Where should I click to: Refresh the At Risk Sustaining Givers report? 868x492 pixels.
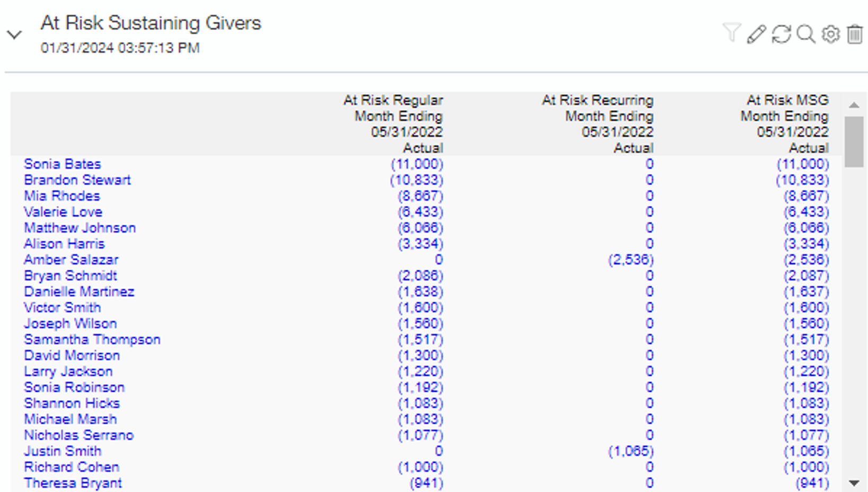coord(781,34)
